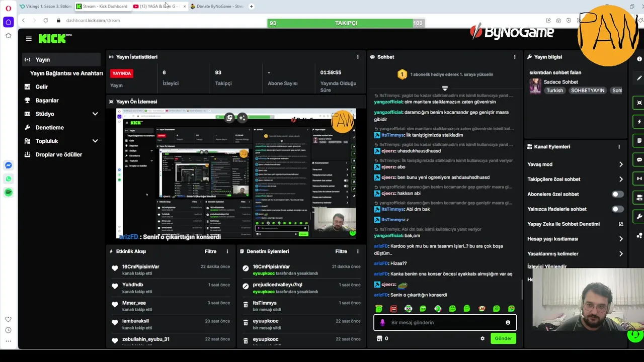Reload the dashboard page
The width and height of the screenshot is (644, 362).
tap(46, 21)
